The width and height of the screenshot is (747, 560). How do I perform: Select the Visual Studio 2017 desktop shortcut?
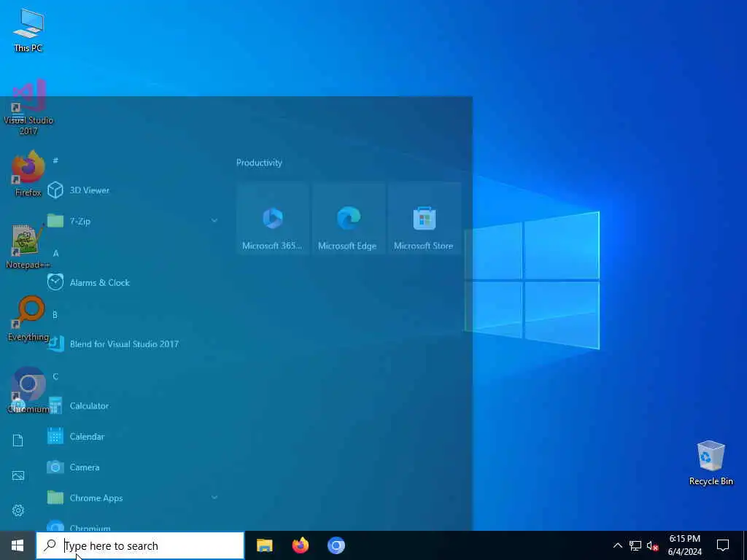click(x=28, y=107)
